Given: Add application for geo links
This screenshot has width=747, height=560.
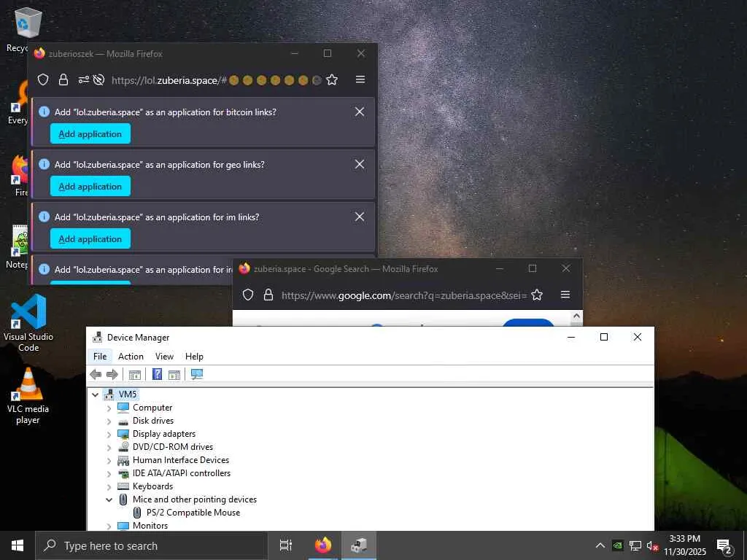Looking at the screenshot, I should coord(90,186).
